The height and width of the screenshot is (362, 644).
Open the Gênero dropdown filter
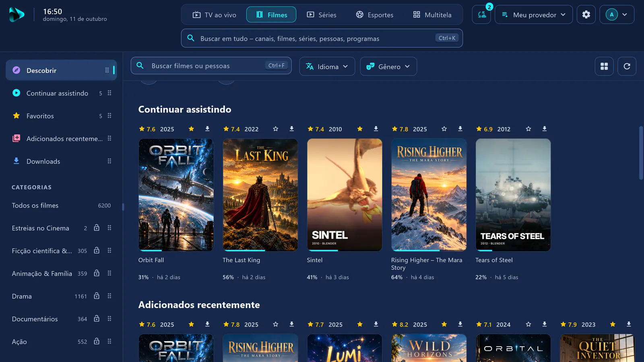pyautogui.click(x=388, y=66)
